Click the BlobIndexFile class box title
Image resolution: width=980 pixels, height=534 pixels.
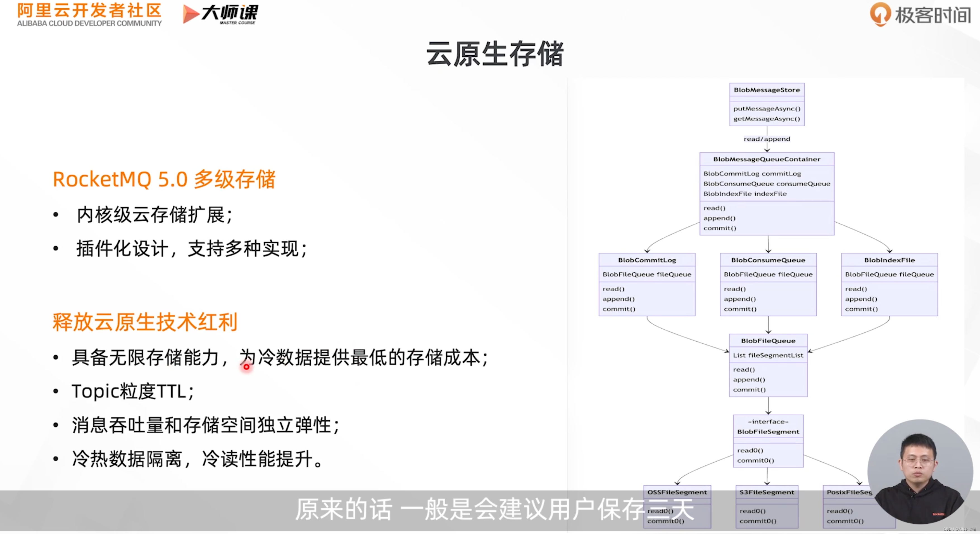(x=889, y=260)
